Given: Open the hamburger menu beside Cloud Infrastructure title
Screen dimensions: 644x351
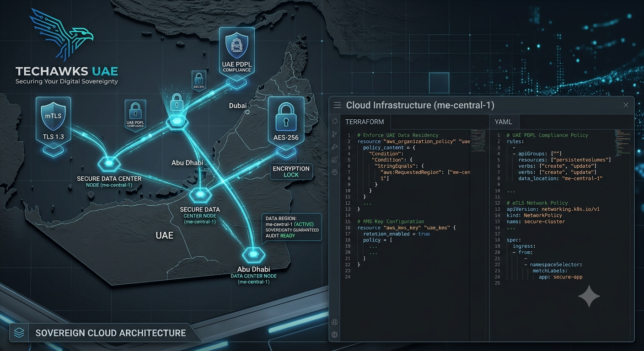Looking at the screenshot, I should point(337,105).
